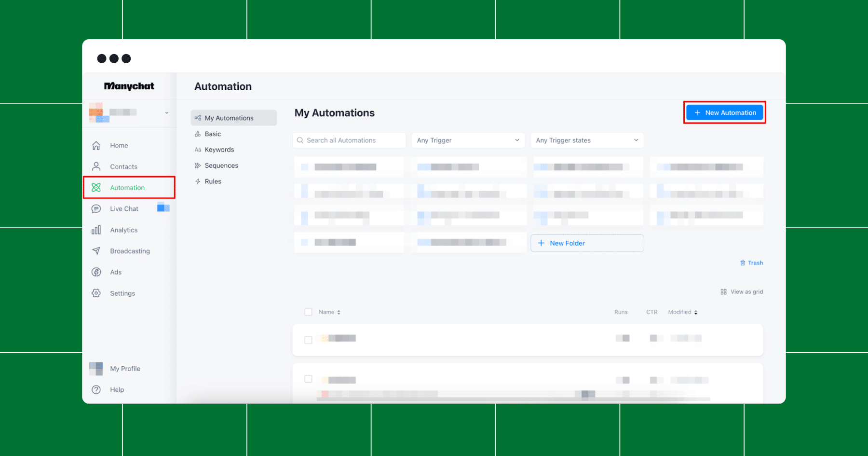Select the Live Chat bubble icon

tap(96, 209)
